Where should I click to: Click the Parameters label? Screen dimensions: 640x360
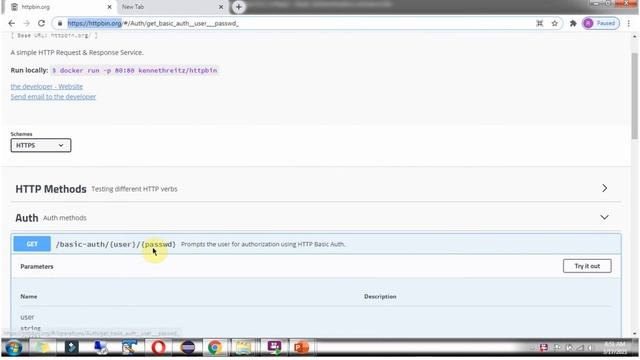coord(37,267)
